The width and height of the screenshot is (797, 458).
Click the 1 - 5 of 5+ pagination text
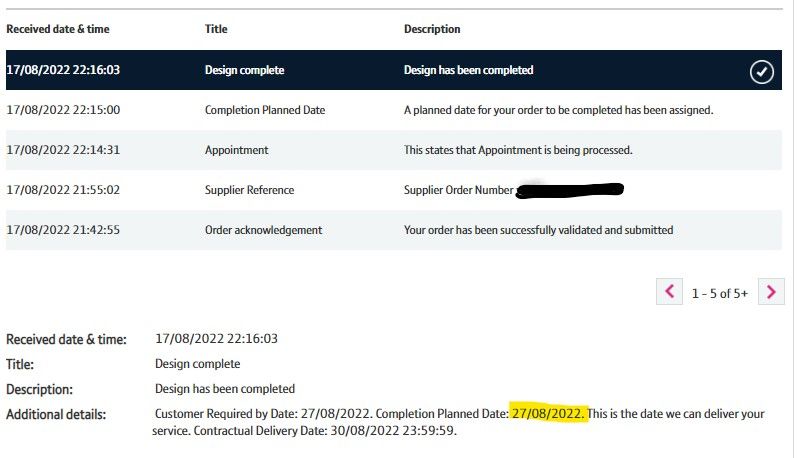tap(720, 293)
